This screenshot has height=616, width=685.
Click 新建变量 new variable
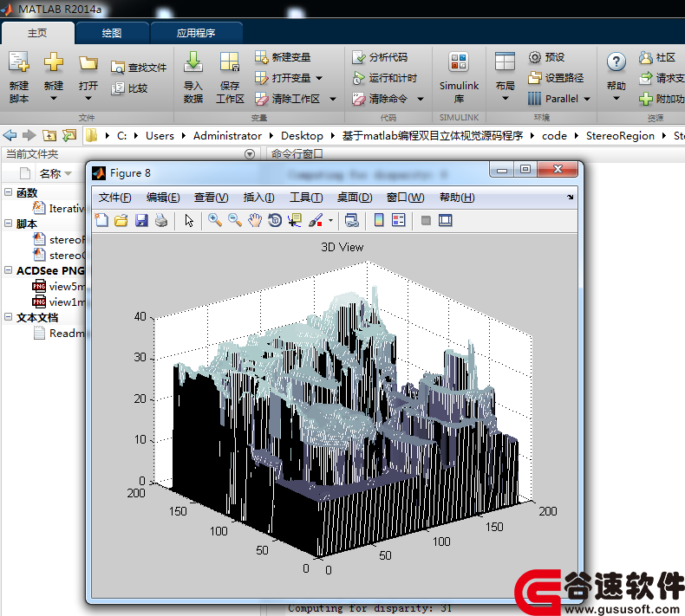coord(283,57)
